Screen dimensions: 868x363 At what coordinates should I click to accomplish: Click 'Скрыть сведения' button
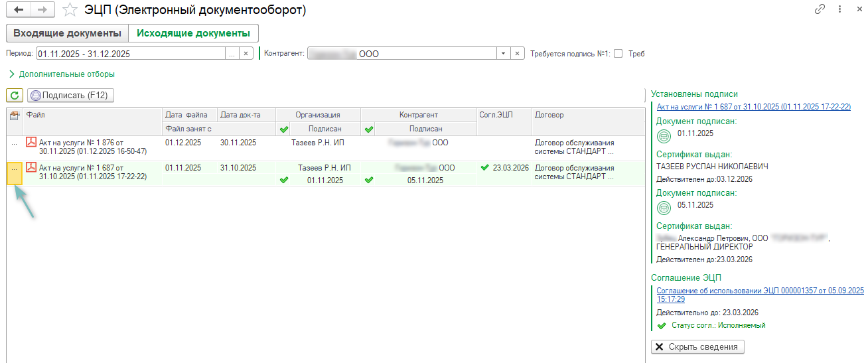pos(697,347)
